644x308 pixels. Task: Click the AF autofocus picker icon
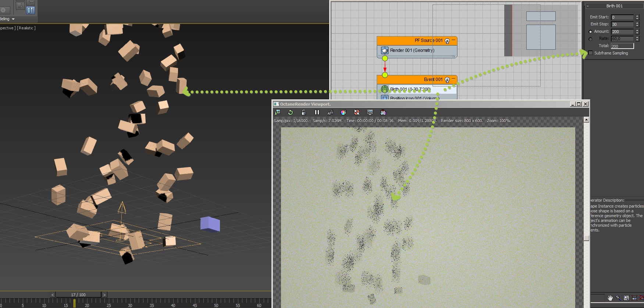(330, 112)
